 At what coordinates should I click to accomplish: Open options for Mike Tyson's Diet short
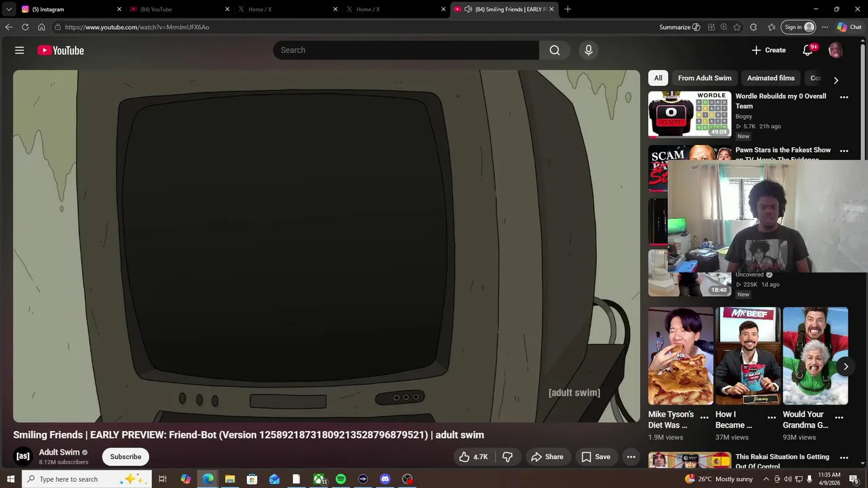pyautogui.click(x=705, y=418)
